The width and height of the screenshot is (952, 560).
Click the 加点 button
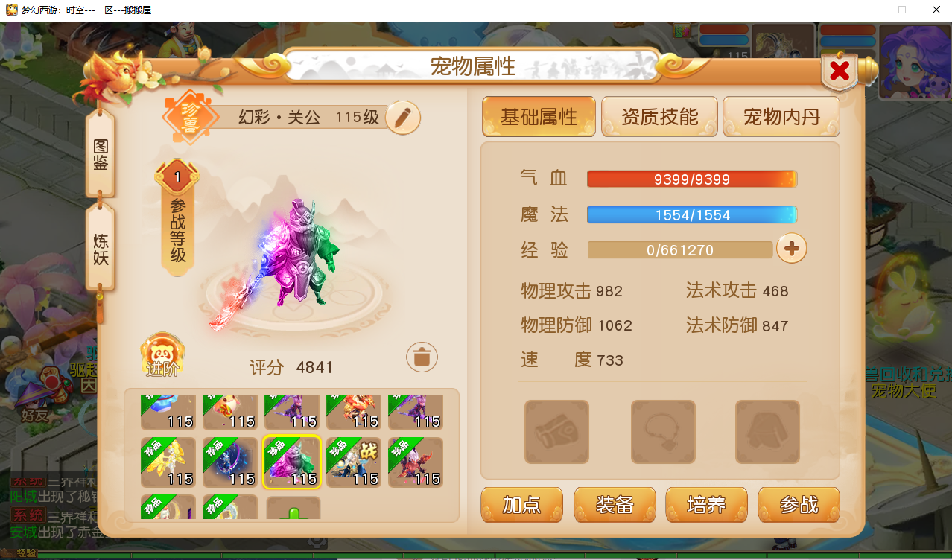521,505
